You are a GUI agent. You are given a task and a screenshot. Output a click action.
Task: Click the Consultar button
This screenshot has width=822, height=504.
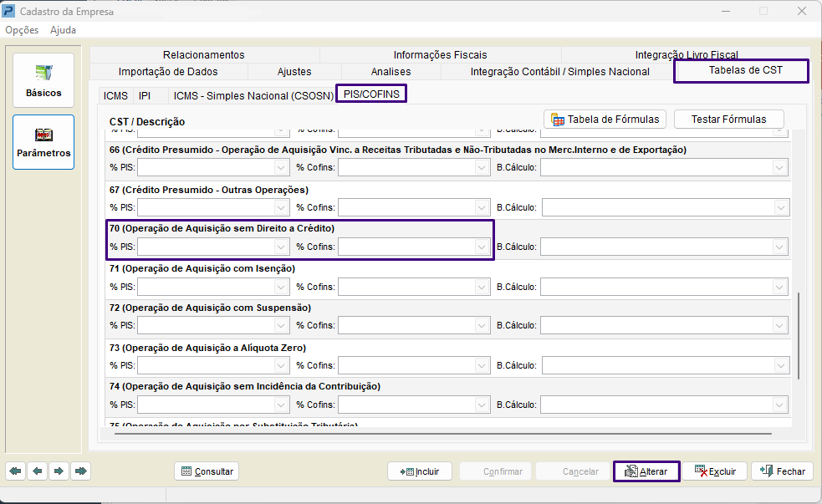click(x=207, y=471)
